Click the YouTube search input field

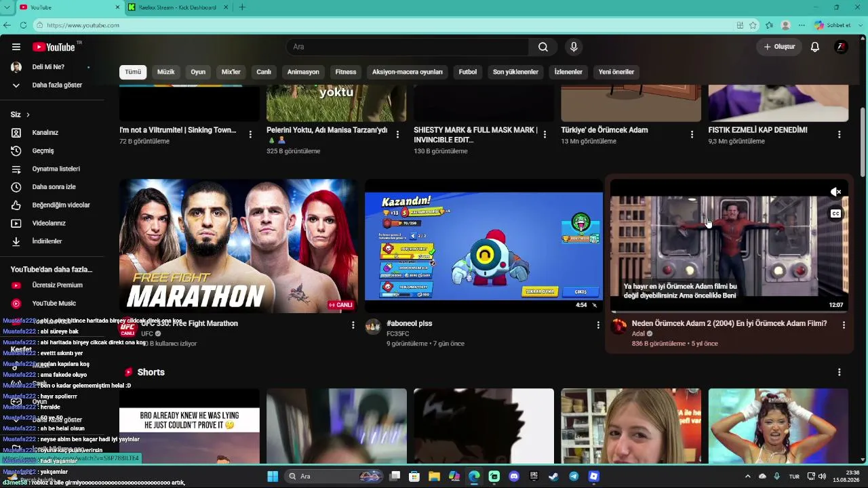click(407, 47)
